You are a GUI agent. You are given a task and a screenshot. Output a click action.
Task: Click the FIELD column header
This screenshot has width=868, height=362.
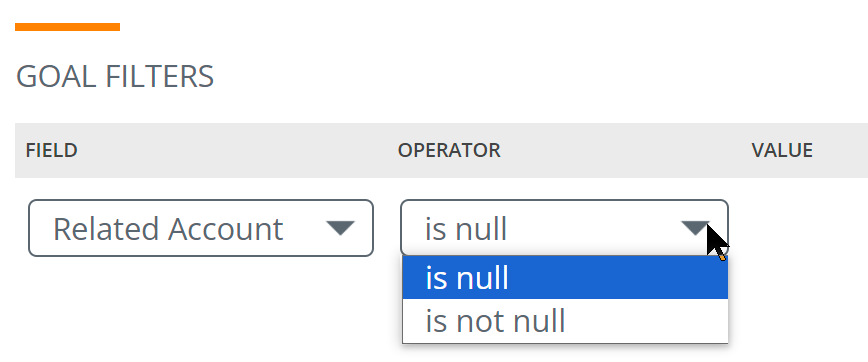pos(51,151)
